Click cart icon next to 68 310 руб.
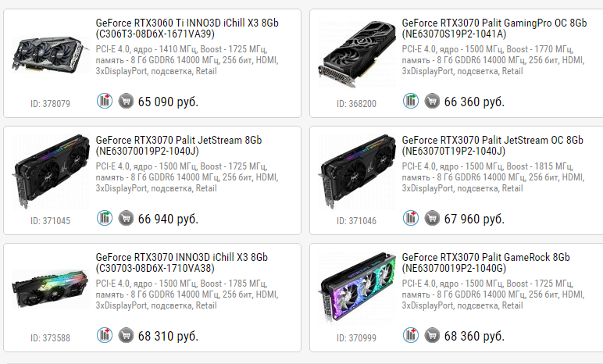603x364 pixels. 125,335
